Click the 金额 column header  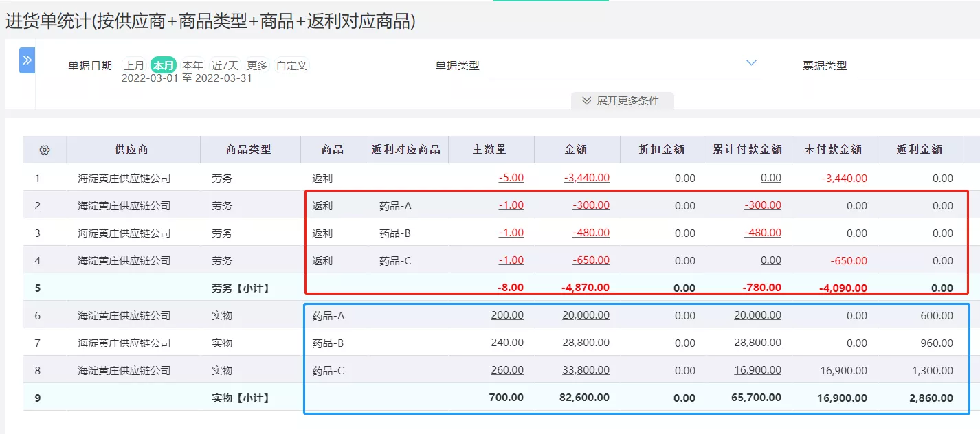577,150
